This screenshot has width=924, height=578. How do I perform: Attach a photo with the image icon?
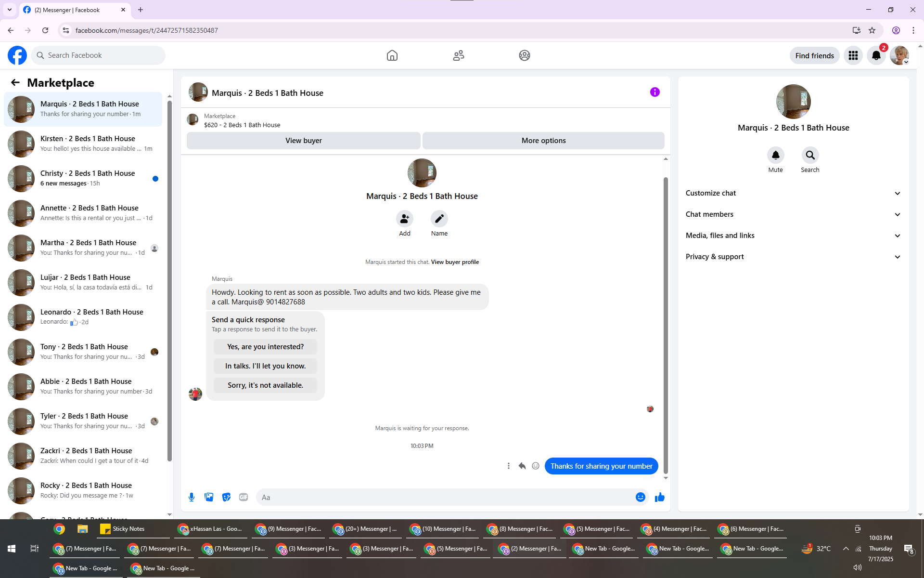(x=209, y=497)
